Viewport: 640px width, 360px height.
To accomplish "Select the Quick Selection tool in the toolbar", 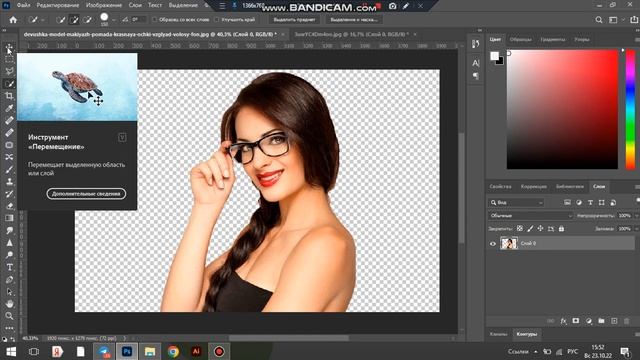I will (x=9, y=84).
